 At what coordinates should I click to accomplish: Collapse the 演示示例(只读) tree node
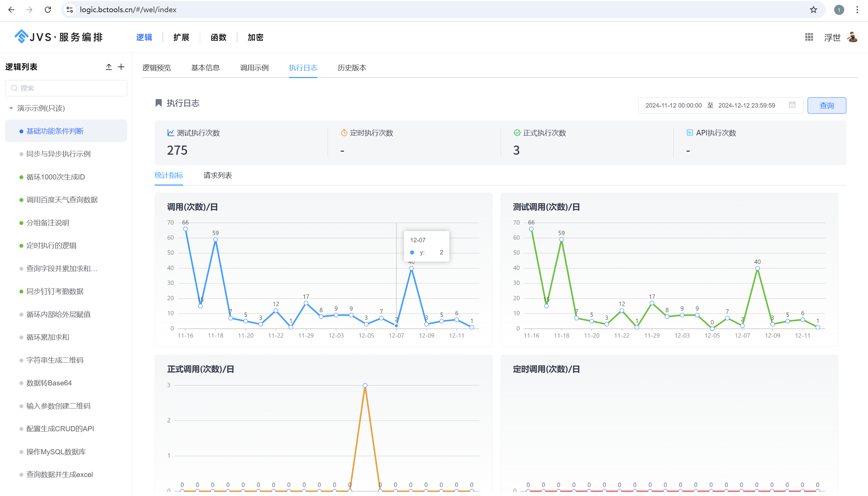pos(10,108)
